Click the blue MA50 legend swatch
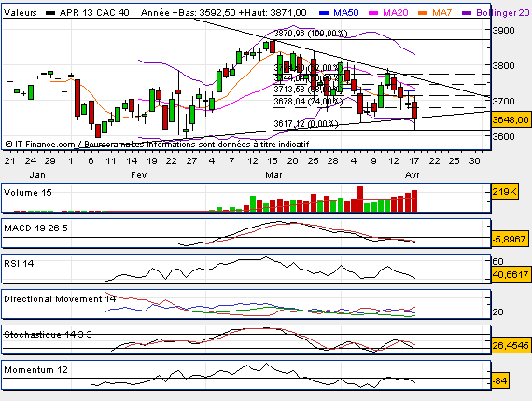The width and height of the screenshot is (532, 401). coord(324,13)
